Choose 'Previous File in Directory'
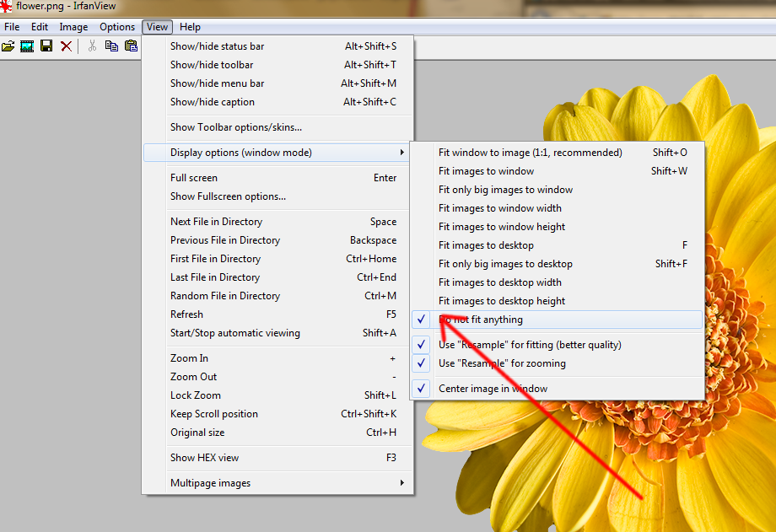This screenshot has width=776, height=532. click(278, 240)
